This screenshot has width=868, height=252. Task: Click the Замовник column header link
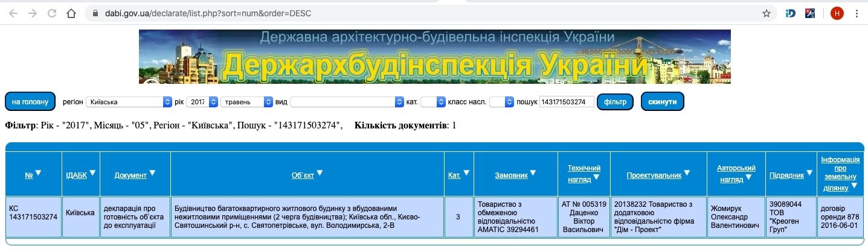511,175
